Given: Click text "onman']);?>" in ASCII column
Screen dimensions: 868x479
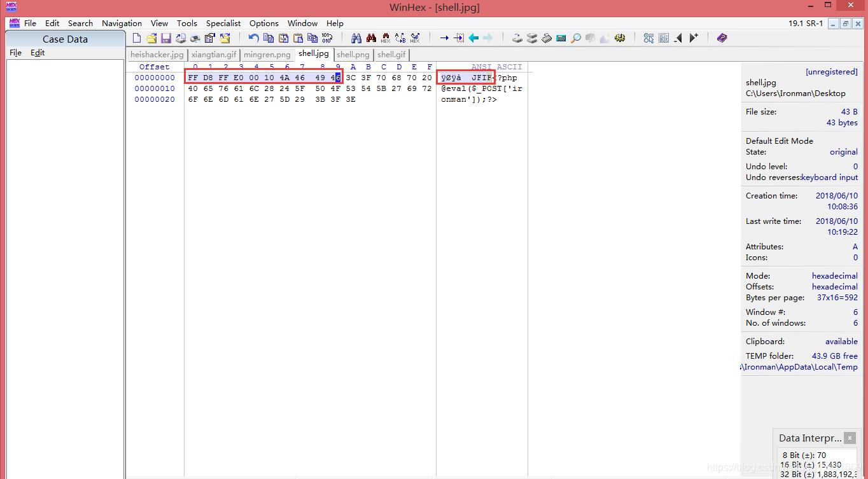Looking at the screenshot, I should coord(469,99).
